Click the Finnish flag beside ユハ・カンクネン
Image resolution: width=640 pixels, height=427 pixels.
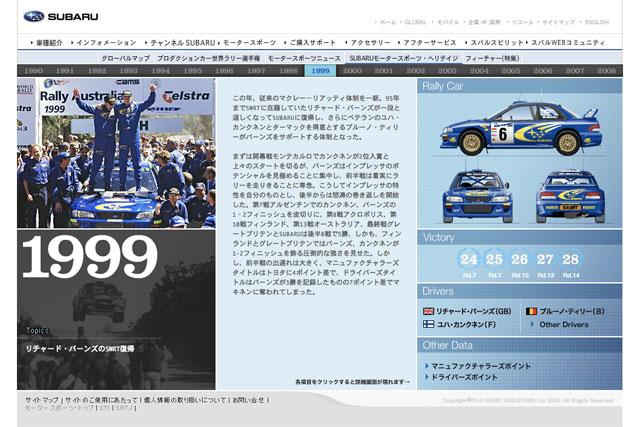(x=429, y=324)
